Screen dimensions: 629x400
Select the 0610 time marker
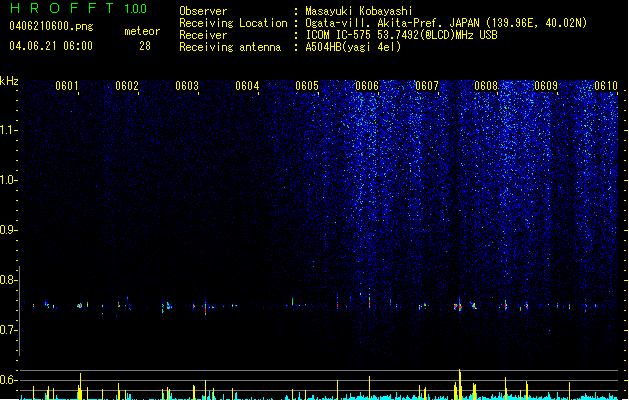pyautogui.click(x=606, y=86)
